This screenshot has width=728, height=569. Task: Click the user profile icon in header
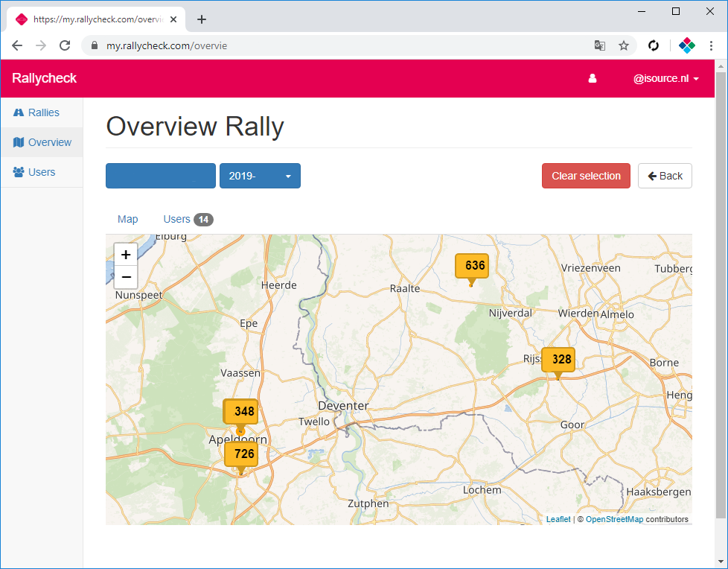point(593,78)
